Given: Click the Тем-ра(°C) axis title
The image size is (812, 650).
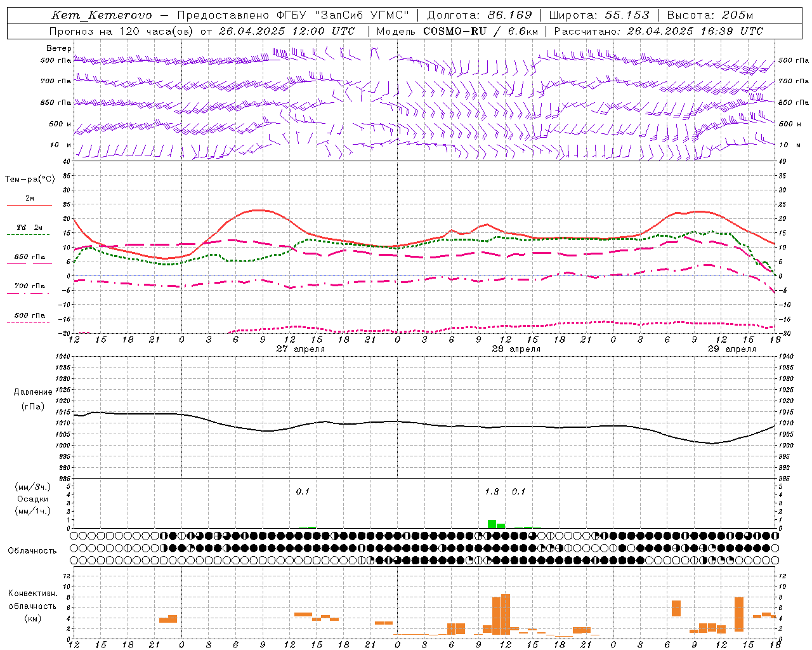Looking at the screenshot, I should click(x=30, y=180).
